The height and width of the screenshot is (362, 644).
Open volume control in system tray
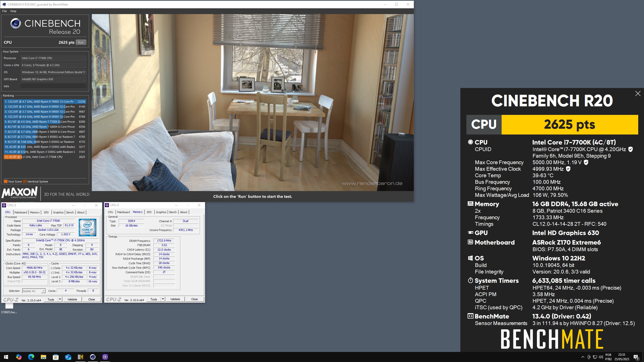pyautogui.click(x=601, y=357)
